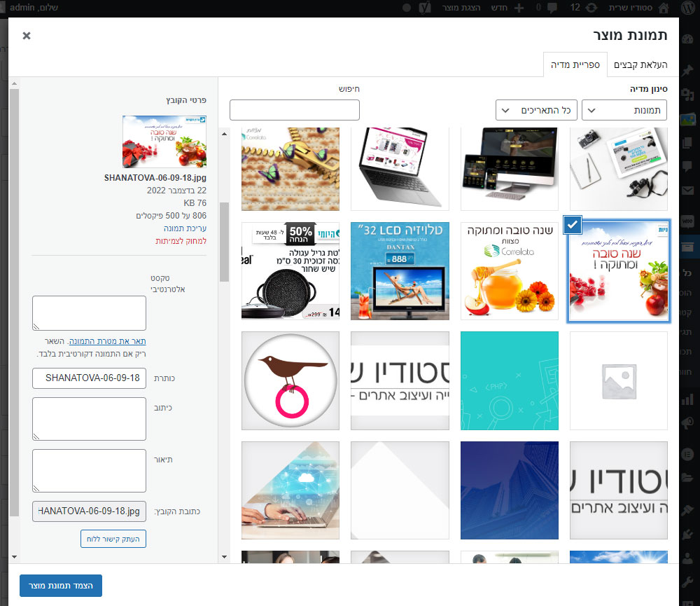Select the cameras and notebook thumbnail
Image resolution: width=700 pixels, height=606 pixels.
tap(619, 169)
